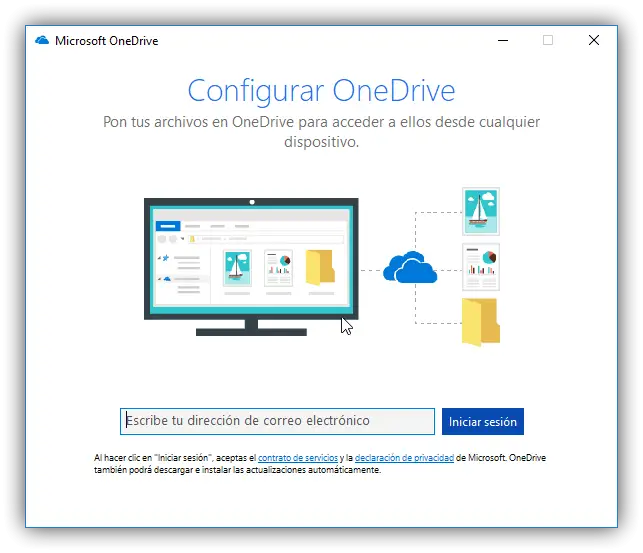Open the contrato de servicios link
The width and height of the screenshot is (643, 553).
[298, 457]
